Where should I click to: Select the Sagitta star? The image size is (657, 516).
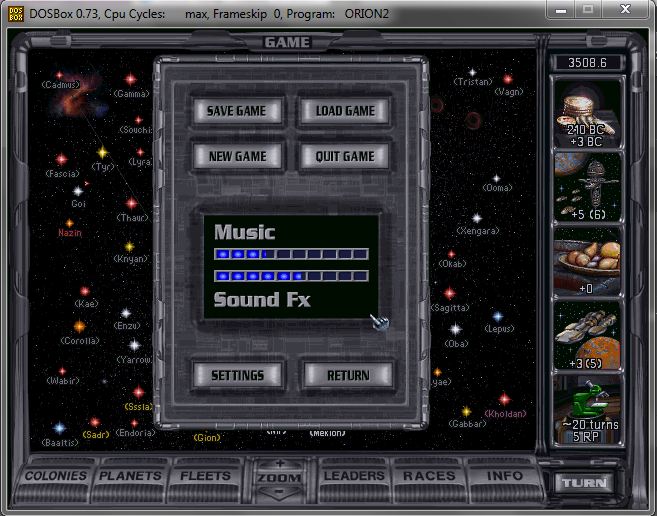tap(450, 293)
